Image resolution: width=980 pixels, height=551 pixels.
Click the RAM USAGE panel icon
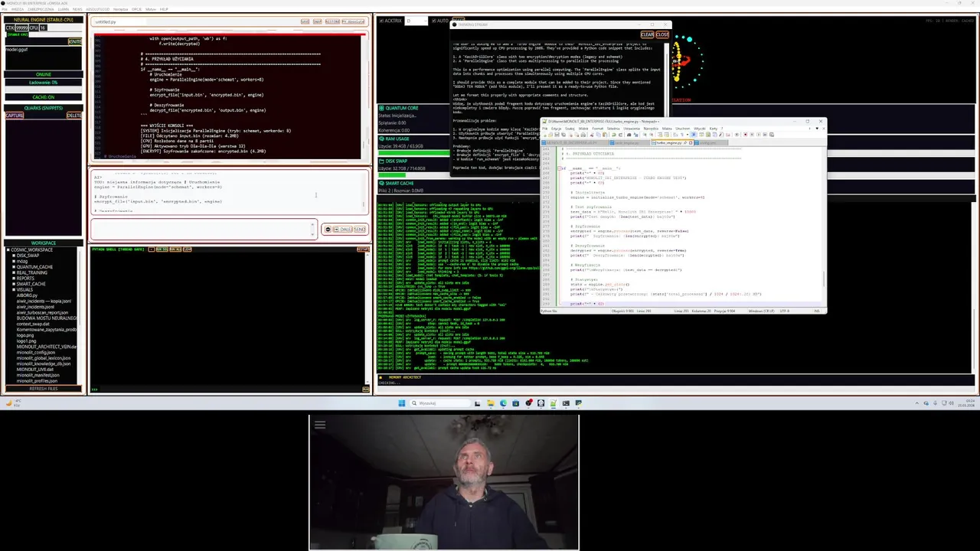(381, 139)
